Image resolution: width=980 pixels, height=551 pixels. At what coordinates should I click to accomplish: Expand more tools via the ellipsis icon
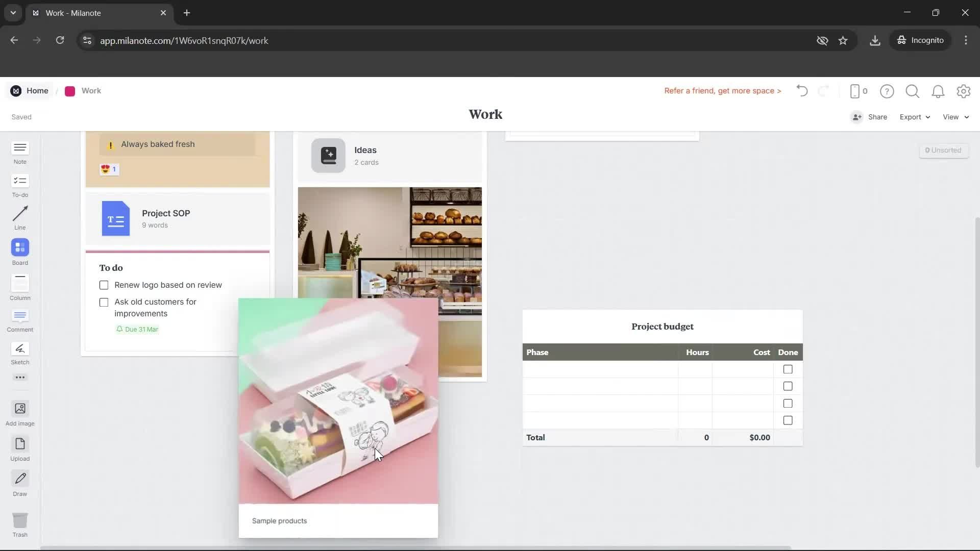20,377
